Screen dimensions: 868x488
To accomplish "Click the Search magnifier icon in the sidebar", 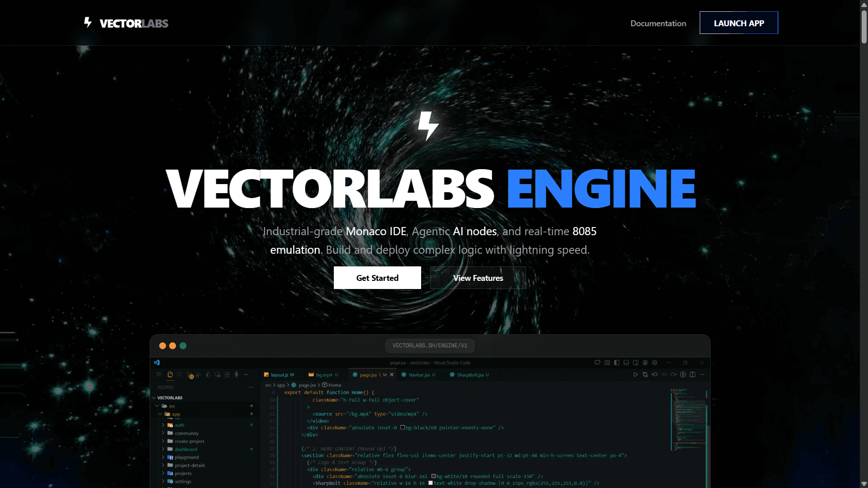I will [x=180, y=374].
